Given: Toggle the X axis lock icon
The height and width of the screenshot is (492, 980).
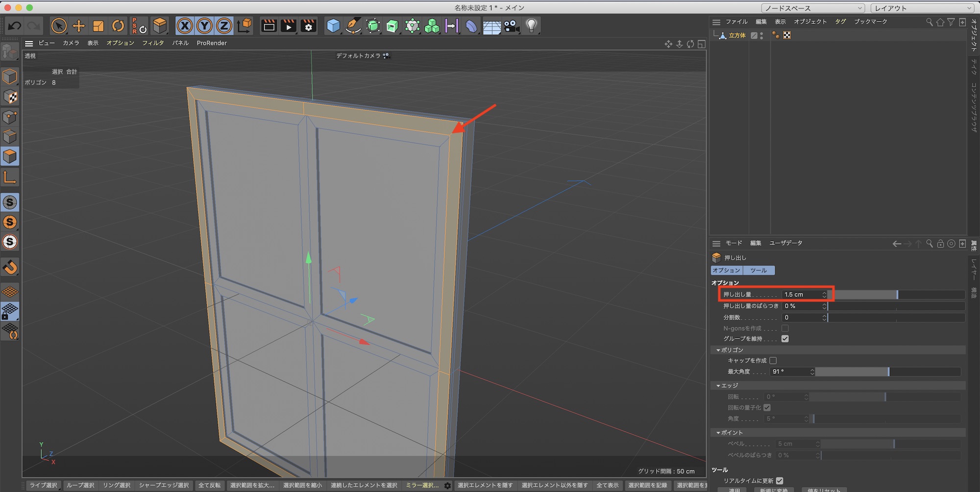Looking at the screenshot, I should coord(185,26).
